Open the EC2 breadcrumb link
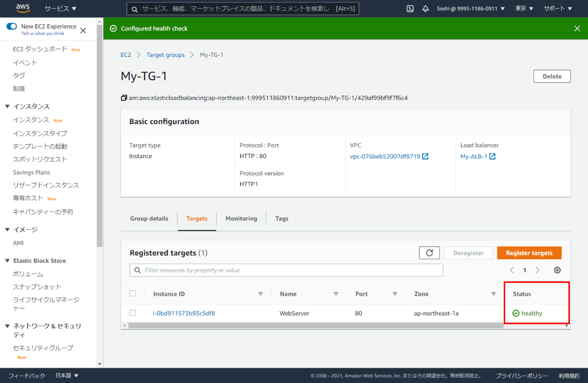Screen dimensions: 588x383 pos(126,55)
